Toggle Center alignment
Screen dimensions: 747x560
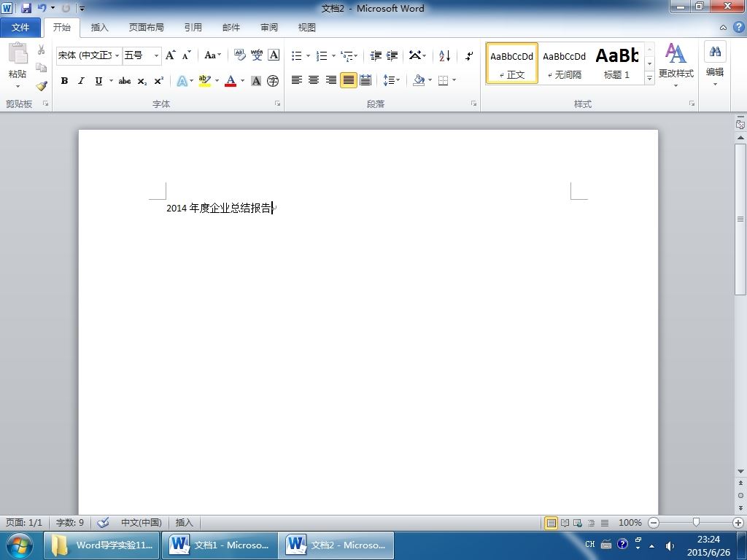click(314, 80)
